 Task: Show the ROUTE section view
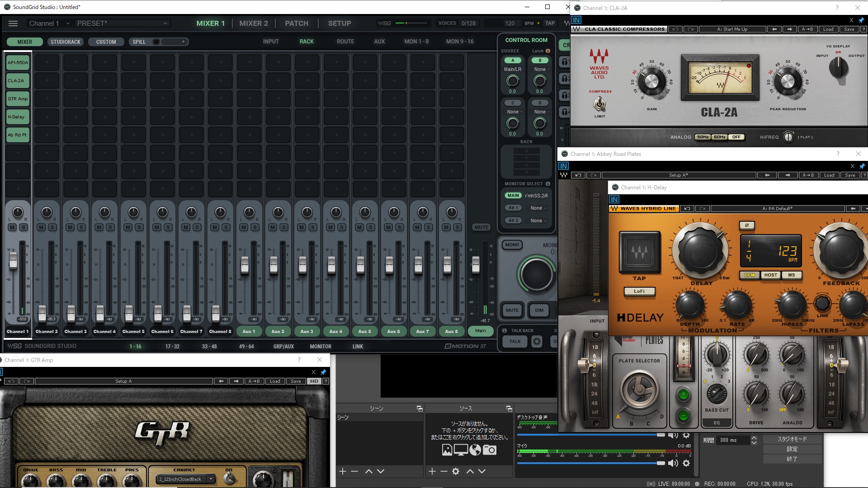pyautogui.click(x=345, y=42)
